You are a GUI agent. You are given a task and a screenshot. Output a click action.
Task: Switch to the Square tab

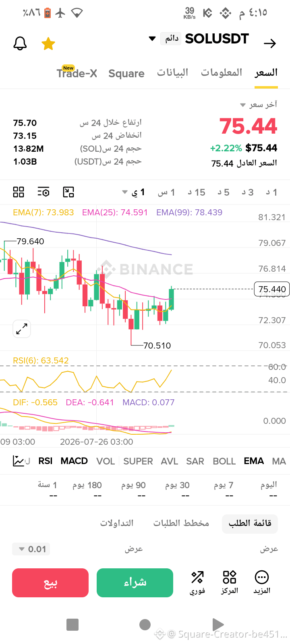pyautogui.click(x=126, y=73)
